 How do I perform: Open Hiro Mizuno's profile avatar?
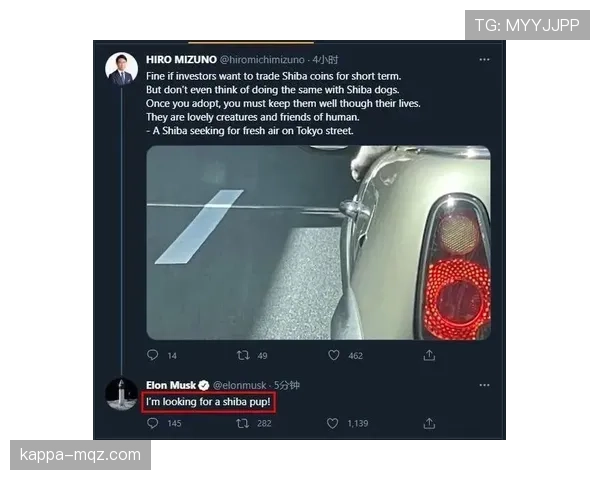pyautogui.click(x=121, y=69)
